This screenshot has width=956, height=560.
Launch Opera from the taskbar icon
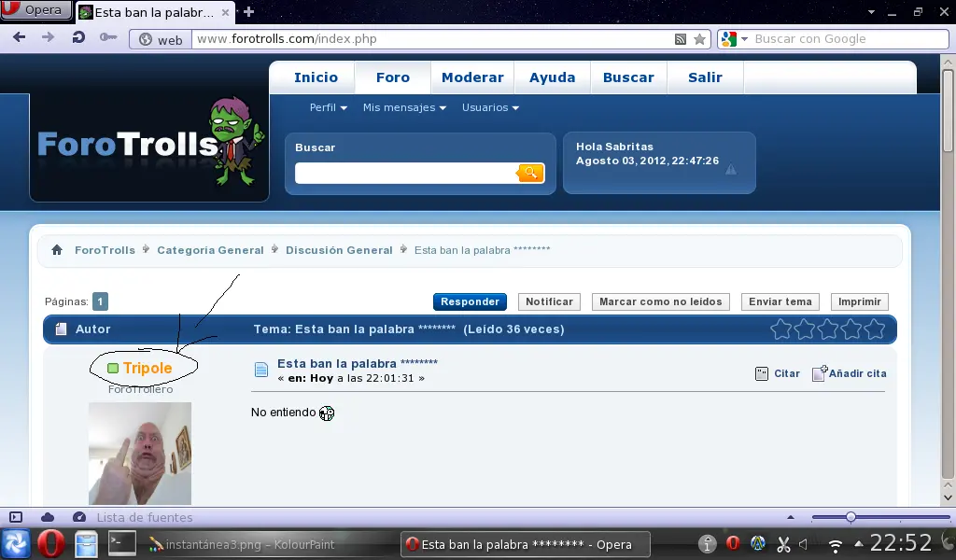[x=51, y=543]
